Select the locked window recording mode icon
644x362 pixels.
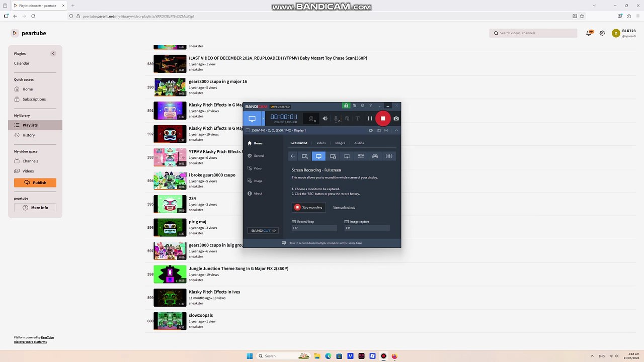point(333,156)
